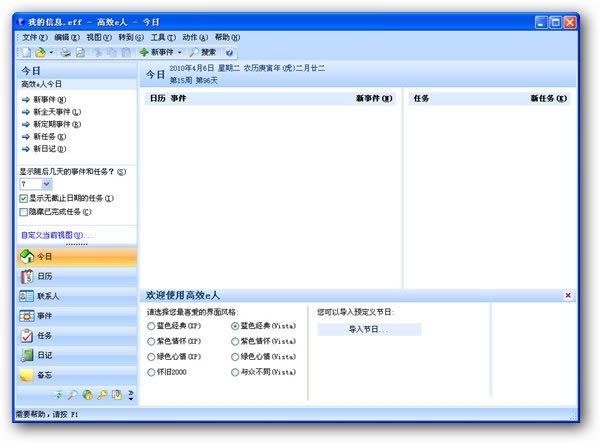This screenshot has height=443, width=600.
Task: Open the 视图 menu
Action: 99,37
